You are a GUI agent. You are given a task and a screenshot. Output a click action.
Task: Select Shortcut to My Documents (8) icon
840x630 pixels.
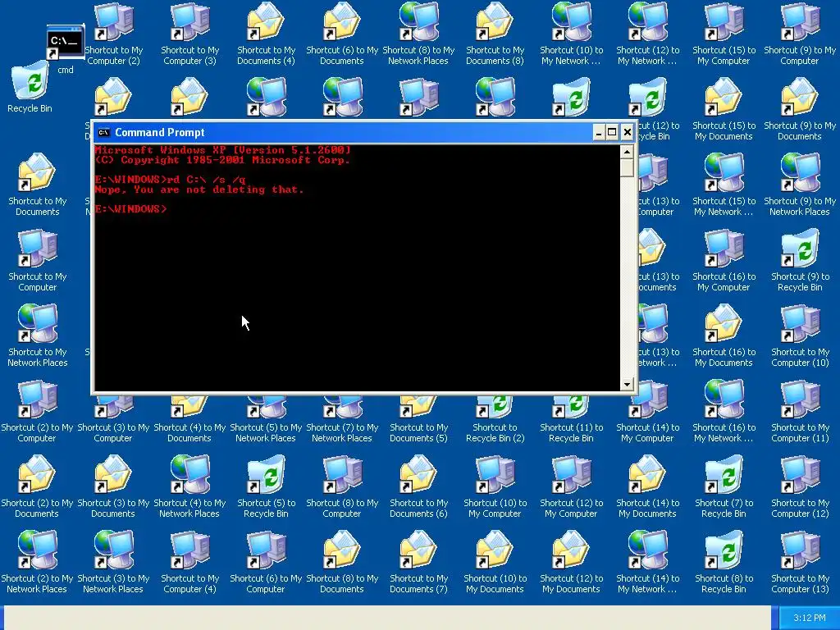pos(495,22)
